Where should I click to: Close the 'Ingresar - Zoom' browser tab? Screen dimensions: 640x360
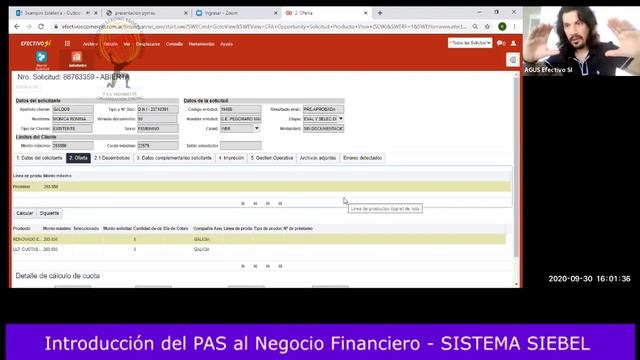pyautogui.click(x=276, y=13)
